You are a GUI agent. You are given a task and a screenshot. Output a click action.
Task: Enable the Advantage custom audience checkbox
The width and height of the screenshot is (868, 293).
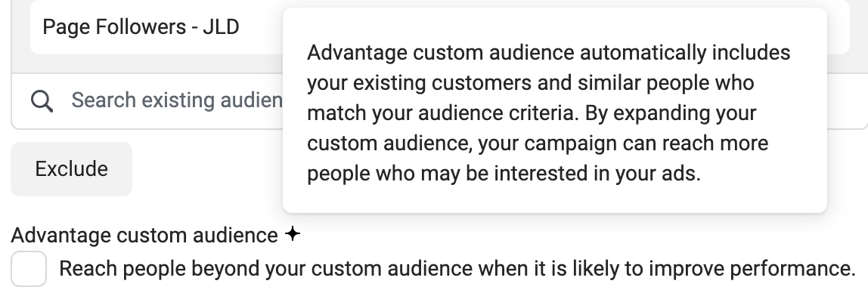pos(29,269)
